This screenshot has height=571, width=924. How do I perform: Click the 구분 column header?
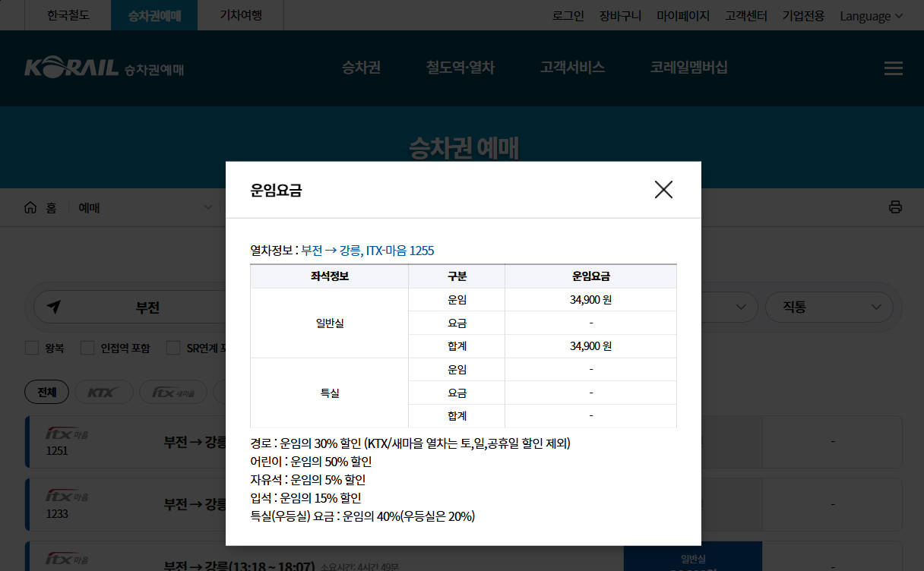point(457,276)
